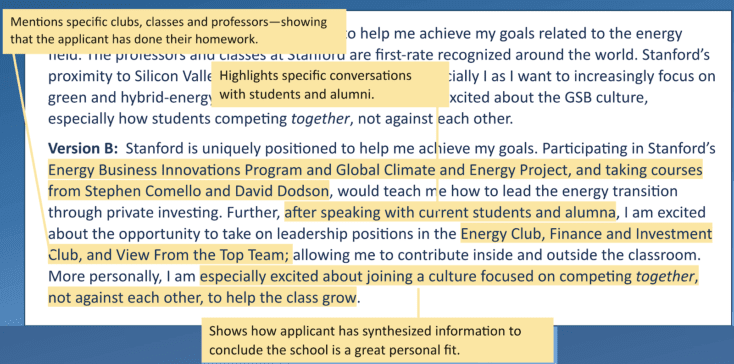
Task: Click the "Mentions specific clubs, classes and professors" callout
Action: pyautogui.click(x=174, y=30)
